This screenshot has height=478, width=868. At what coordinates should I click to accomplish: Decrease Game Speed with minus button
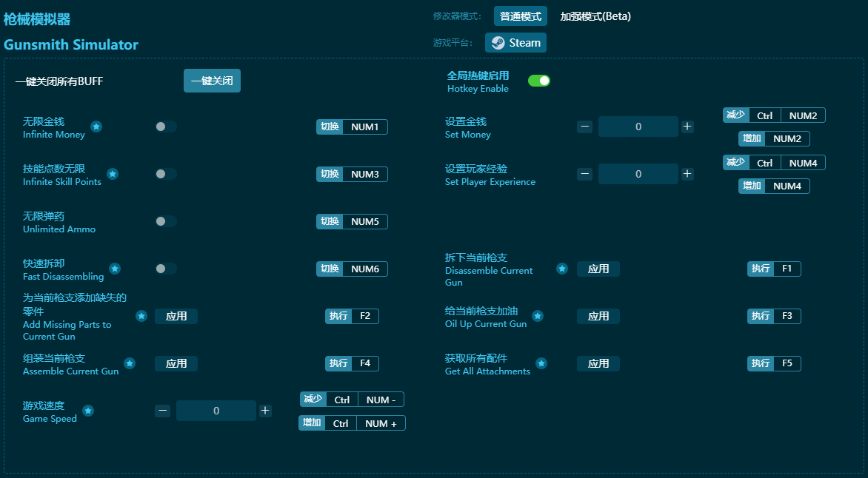[163, 411]
